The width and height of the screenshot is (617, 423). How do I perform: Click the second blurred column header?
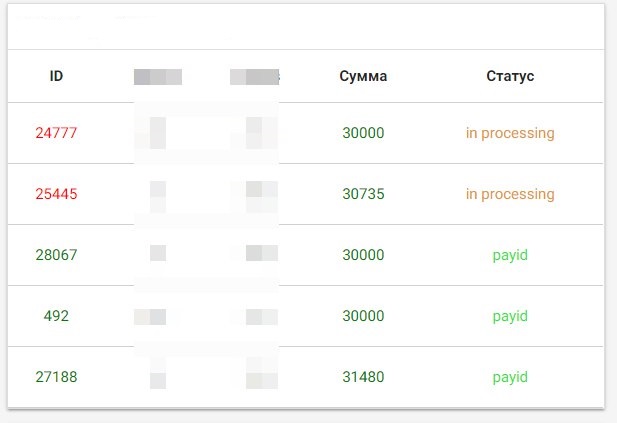[255, 77]
